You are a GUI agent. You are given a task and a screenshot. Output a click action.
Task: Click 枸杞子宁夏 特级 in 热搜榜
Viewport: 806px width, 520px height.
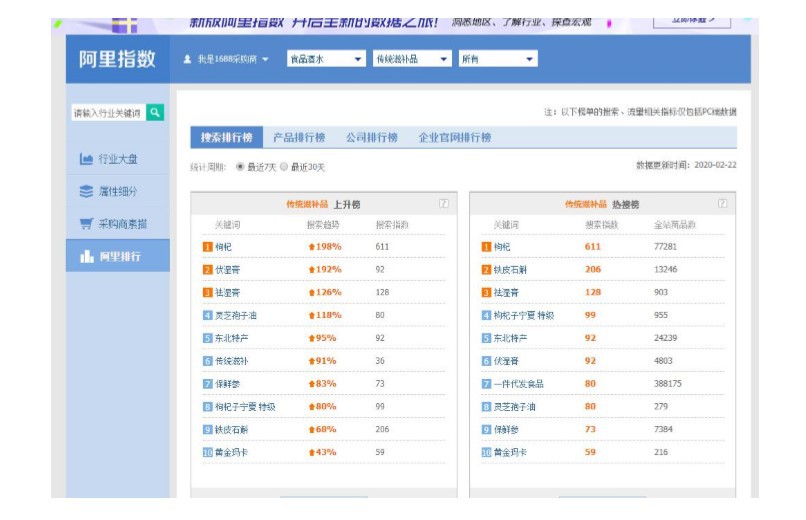(524, 315)
